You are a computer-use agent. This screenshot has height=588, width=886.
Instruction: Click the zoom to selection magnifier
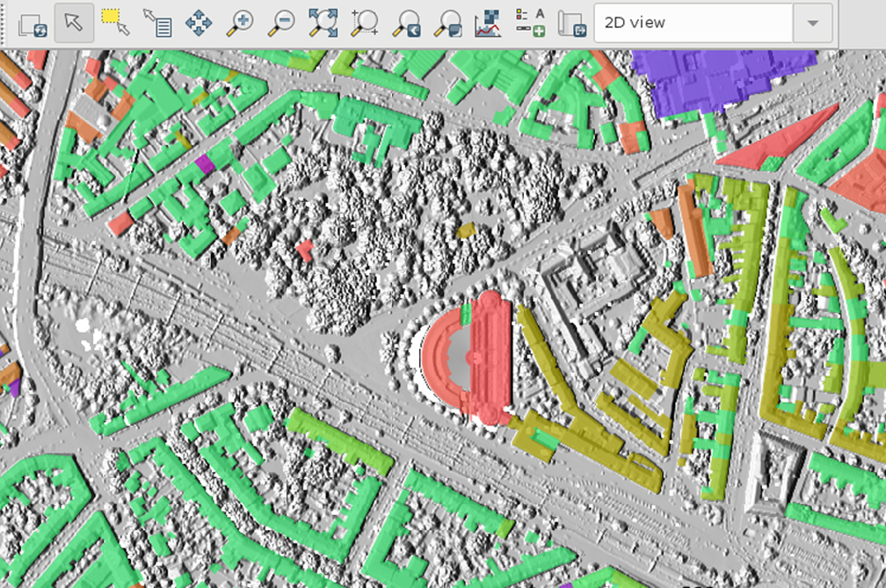tap(365, 23)
